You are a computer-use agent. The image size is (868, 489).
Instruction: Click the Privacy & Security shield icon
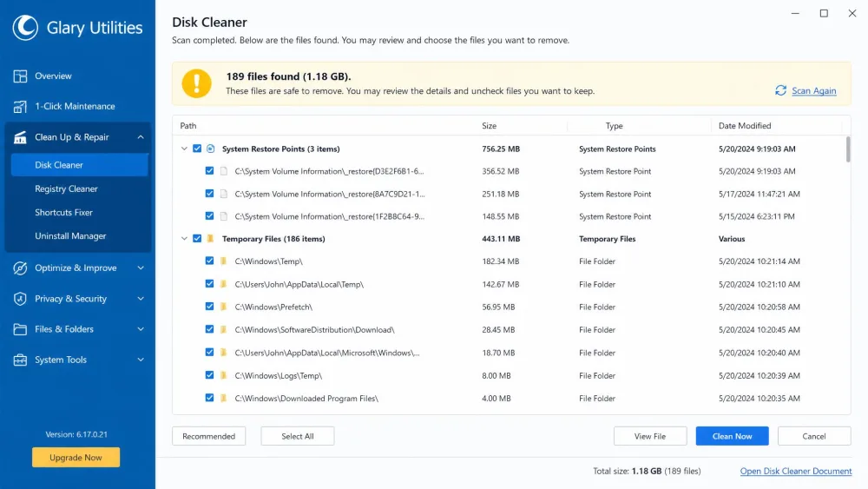coord(20,299)
